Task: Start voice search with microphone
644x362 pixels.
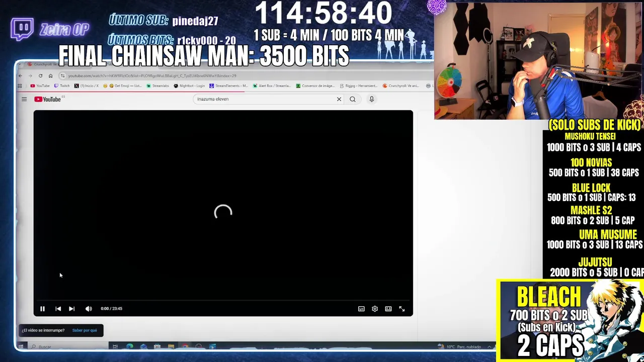Action: [372, 99]
